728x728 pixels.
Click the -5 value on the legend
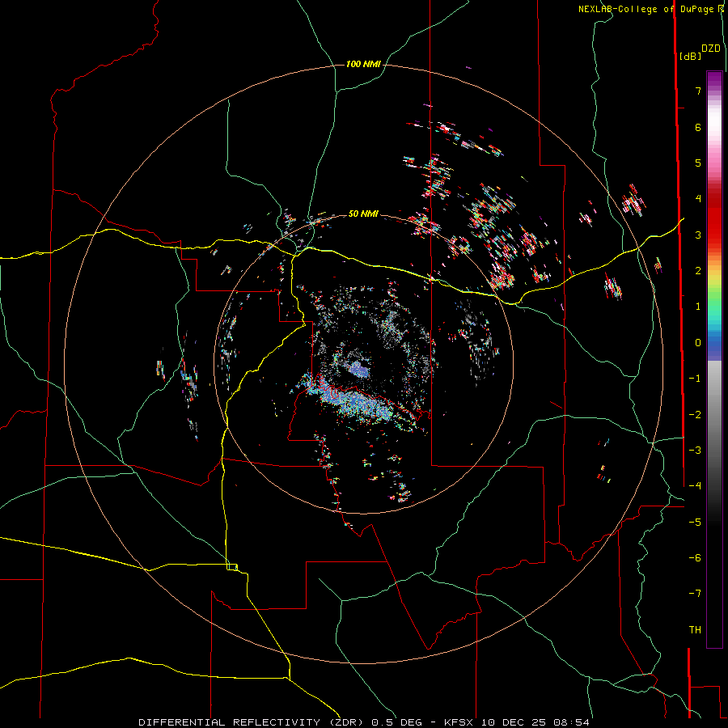click(695, 523)
